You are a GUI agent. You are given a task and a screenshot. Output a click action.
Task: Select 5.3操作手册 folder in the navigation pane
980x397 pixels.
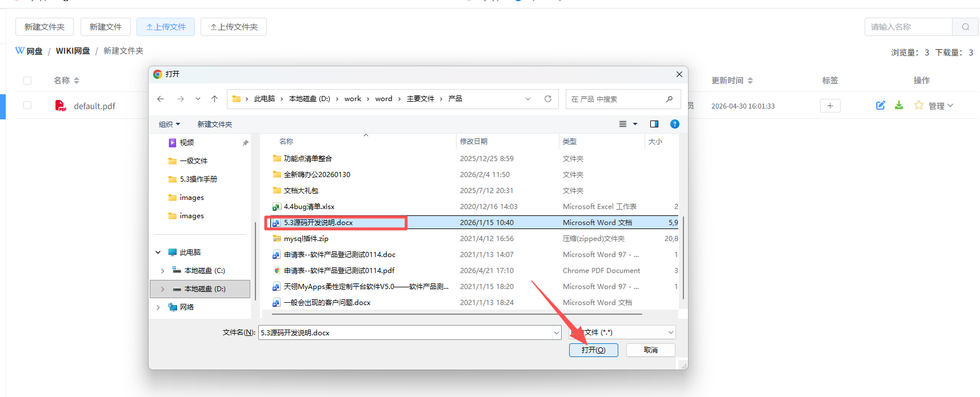click(198, 179)
